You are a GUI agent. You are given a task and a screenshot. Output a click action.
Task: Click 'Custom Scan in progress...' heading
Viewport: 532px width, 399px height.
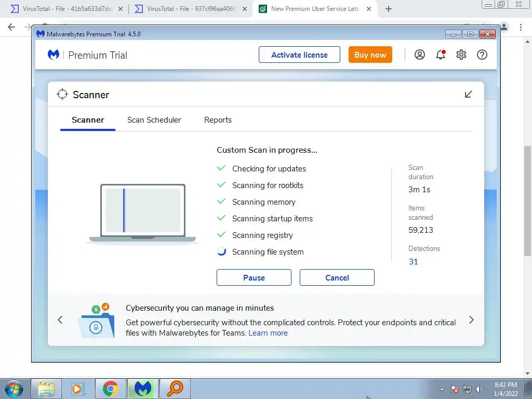[x=267, y=150]
